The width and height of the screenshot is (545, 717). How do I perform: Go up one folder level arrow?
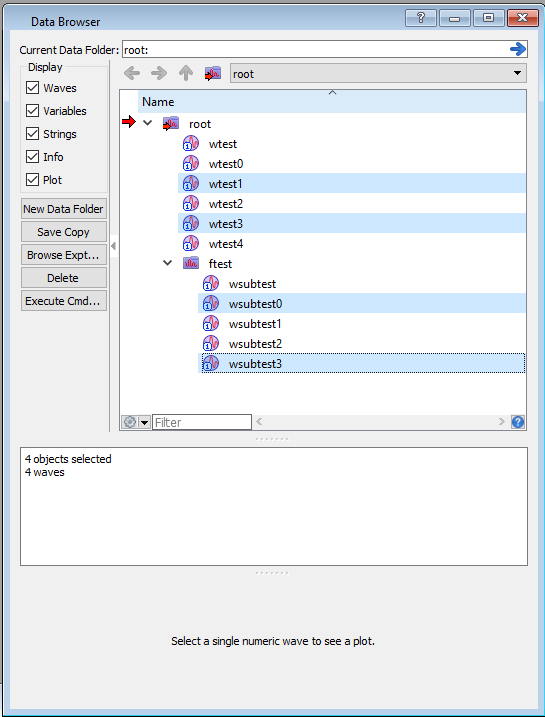tap(186, 73)
